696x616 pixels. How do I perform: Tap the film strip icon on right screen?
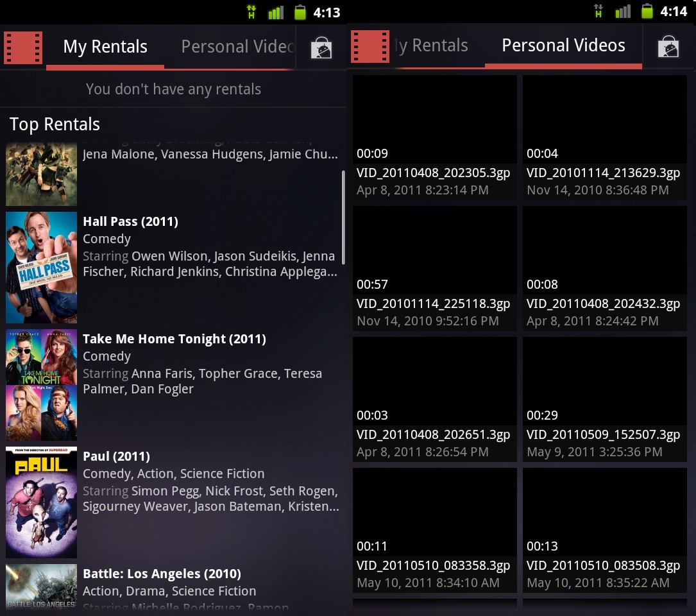click(369, 46)
